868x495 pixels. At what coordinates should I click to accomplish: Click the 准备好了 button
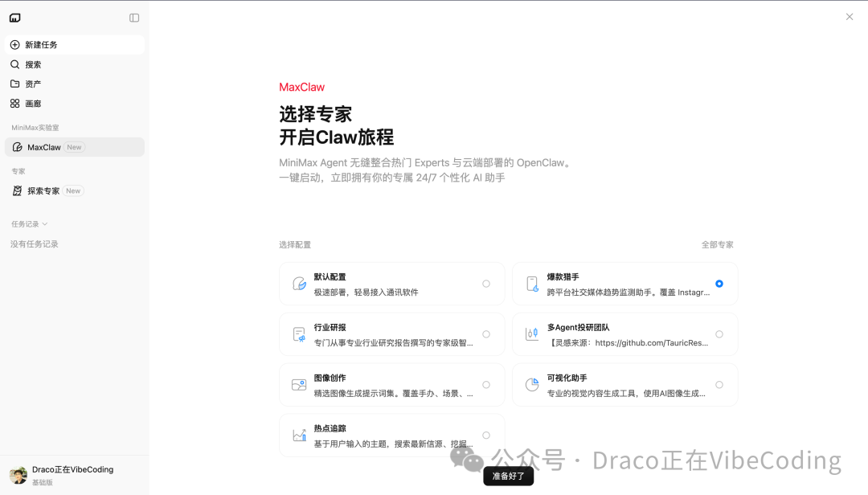point(507,476)
